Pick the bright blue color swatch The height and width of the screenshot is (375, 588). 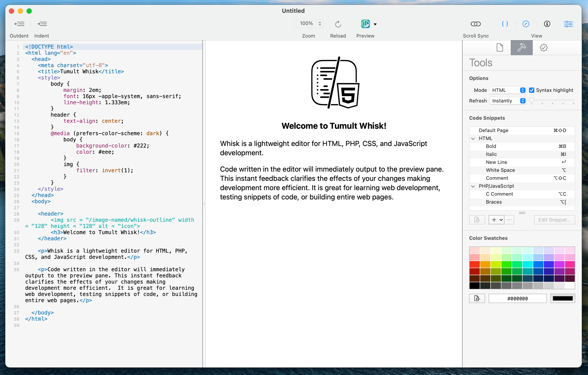[x=538, y=264]
